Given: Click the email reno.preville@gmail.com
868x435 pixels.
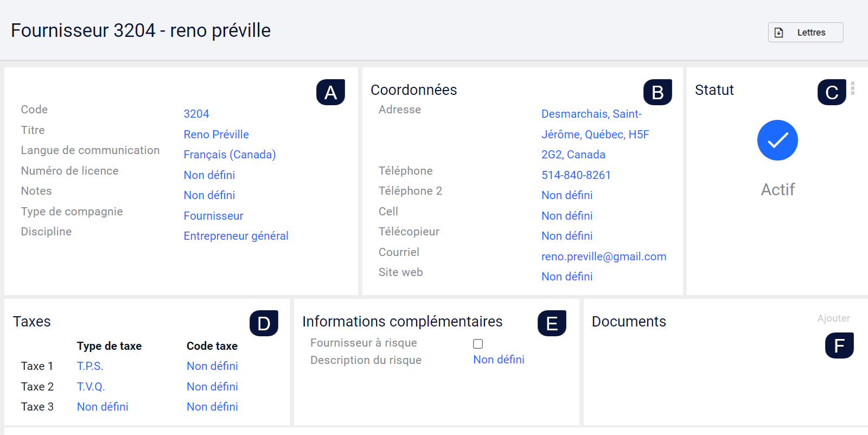Looking at the screenshot, I should click(x=604, y=257).
